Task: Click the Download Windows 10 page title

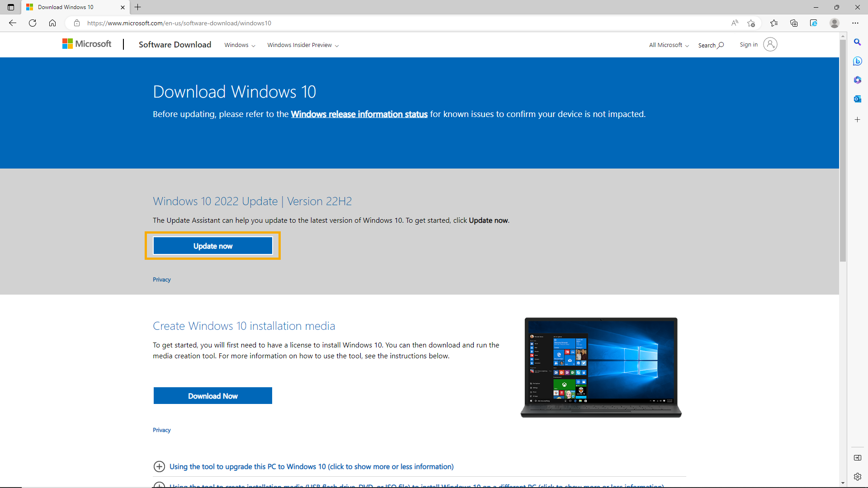Action: click(234, 92)
